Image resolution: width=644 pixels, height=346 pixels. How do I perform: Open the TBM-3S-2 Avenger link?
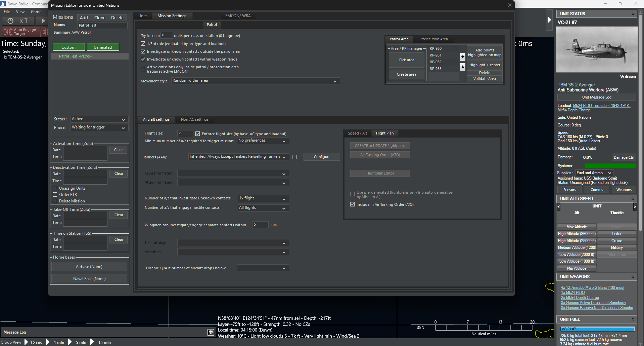576,85
